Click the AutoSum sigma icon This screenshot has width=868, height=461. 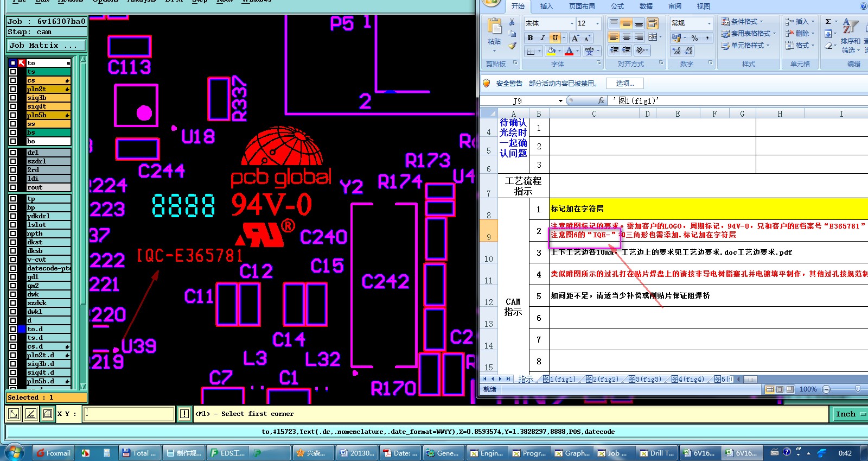pyautogui.click(x=828, y=22)
